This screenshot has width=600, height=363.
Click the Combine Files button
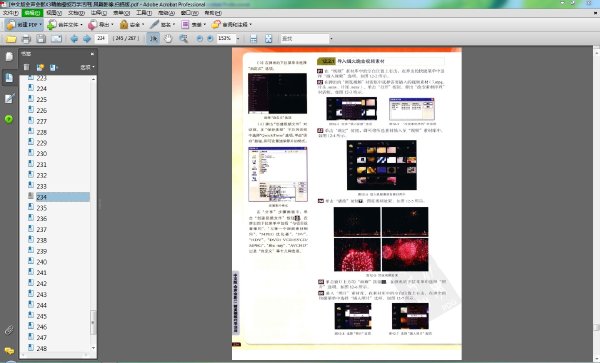[65, 24]
